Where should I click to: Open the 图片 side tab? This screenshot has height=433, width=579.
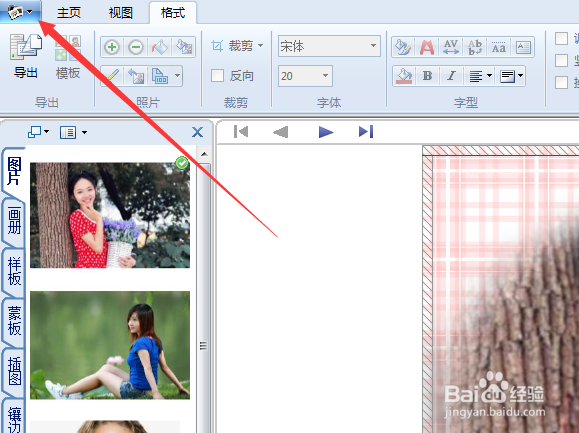point(14,171)
